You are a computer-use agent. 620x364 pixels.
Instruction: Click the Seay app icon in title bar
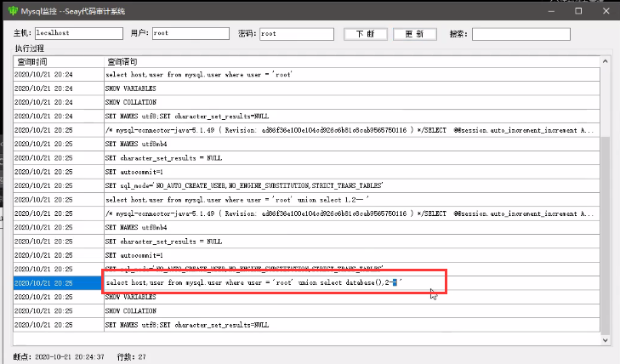[10, 12]
